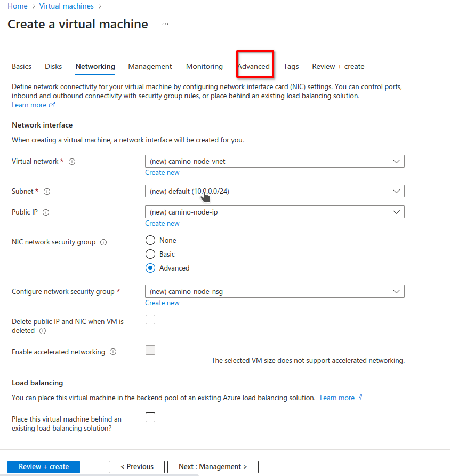The width and height of the screenshot is (450, 476).
Task: Click Next : Management button
Action: 213,467
